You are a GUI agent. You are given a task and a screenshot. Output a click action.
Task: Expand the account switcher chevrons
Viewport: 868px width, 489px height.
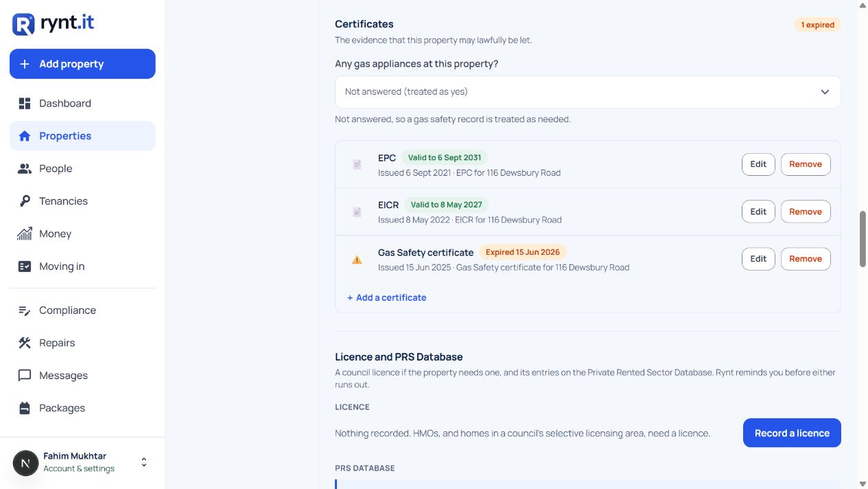click(x=144, y=462)
